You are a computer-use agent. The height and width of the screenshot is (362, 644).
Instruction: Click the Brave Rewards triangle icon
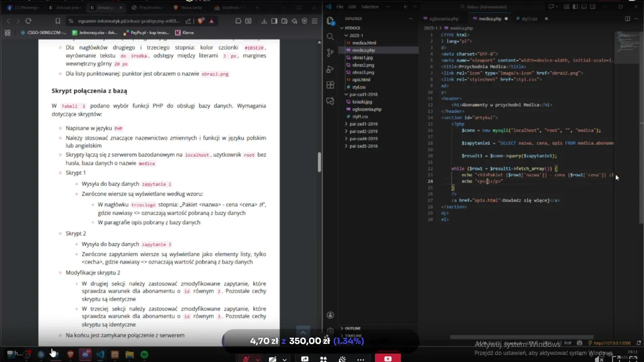(x=212, y=21)
